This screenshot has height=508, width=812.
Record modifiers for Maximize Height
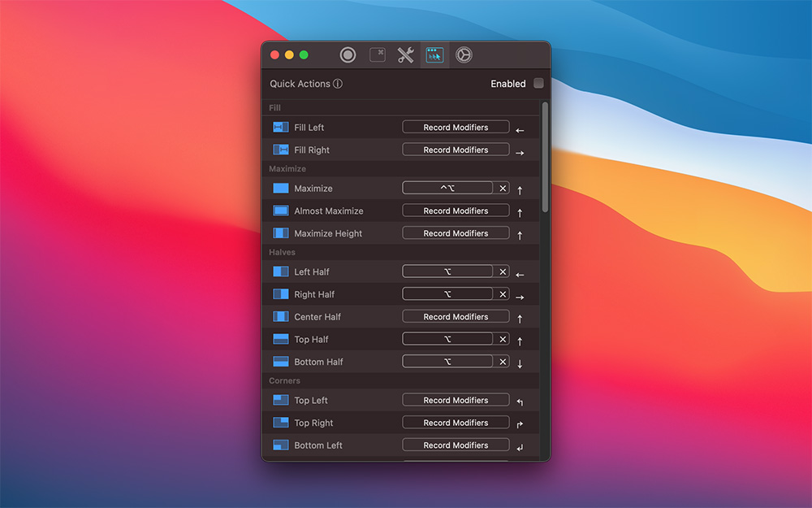[456, 233]
